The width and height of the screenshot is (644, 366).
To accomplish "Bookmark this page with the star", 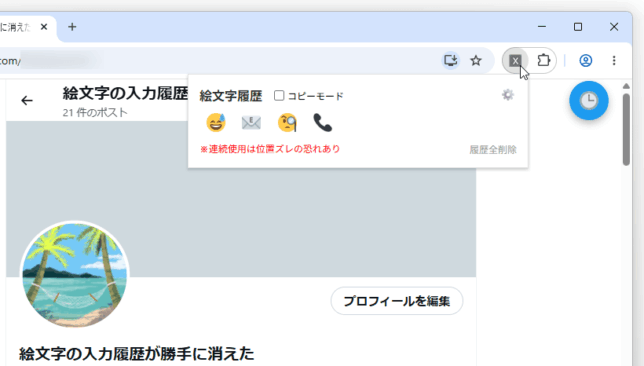I will (476, 61).
